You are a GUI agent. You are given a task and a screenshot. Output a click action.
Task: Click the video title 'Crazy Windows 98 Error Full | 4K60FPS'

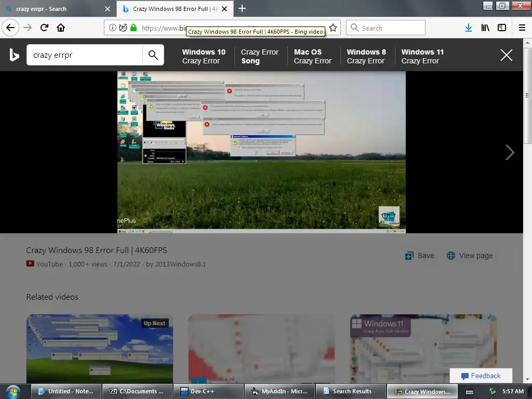tap(97, 250)
